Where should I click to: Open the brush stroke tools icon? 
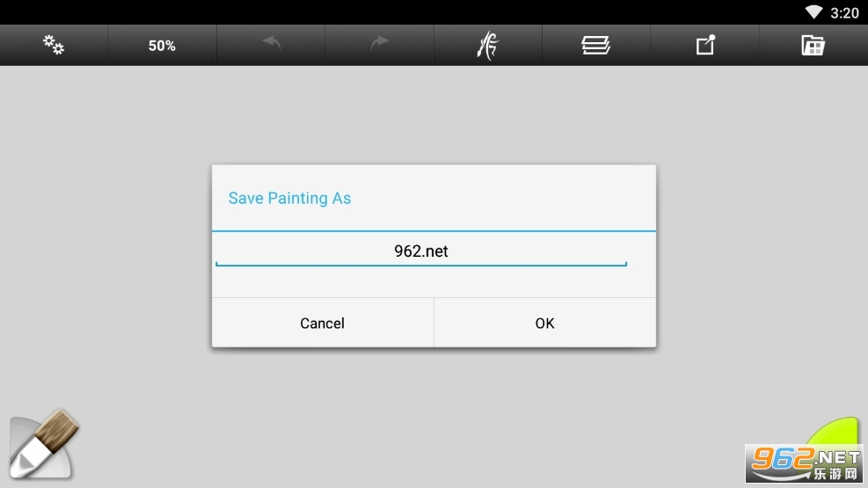click(x=487, y=45)
